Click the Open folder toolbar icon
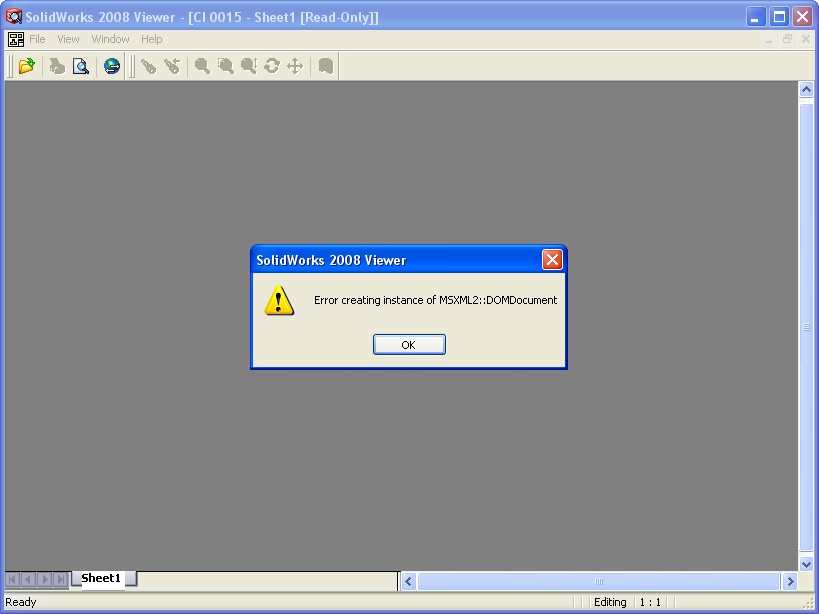819x614 pixels. click(x=26, y=66)
